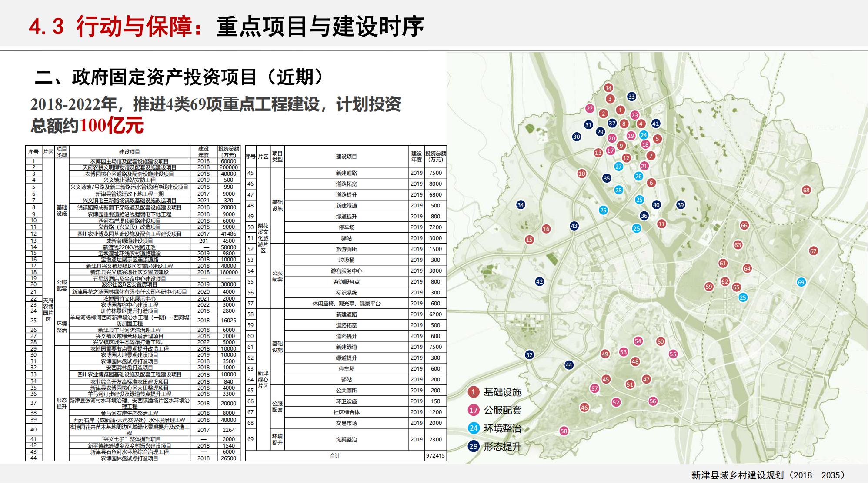Click table cell 社区综合体
Screen dimensions: 868x488
346,412
